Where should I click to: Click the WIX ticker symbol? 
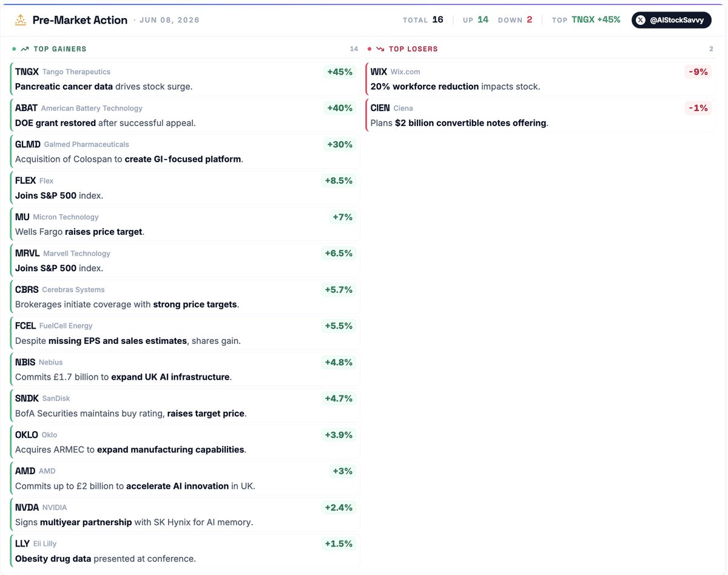pos(379,72)
